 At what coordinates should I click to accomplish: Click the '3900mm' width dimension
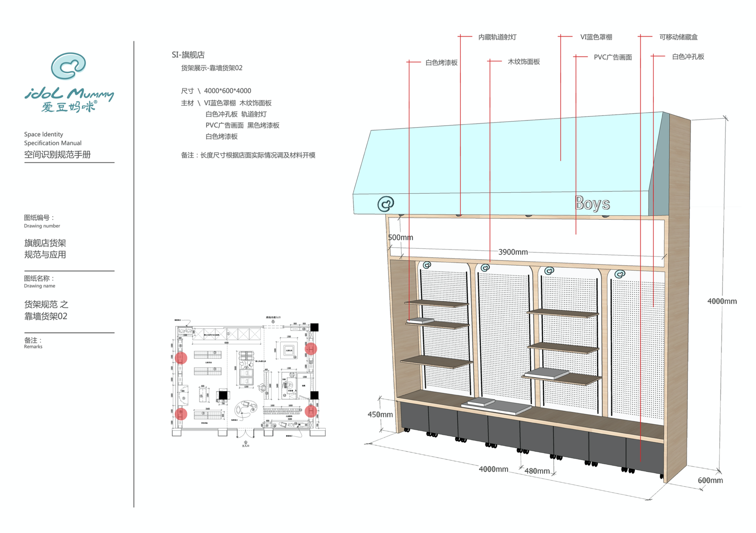tap(513, 252)
